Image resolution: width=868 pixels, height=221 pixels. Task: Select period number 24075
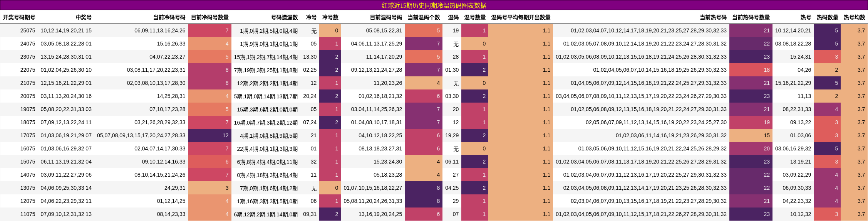coord(28,44)
